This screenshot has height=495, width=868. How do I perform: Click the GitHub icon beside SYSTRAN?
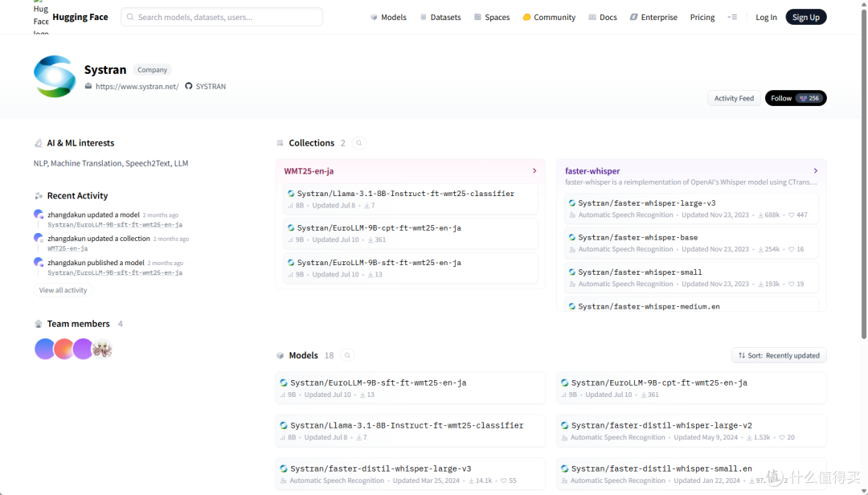[x=189, y=86]
